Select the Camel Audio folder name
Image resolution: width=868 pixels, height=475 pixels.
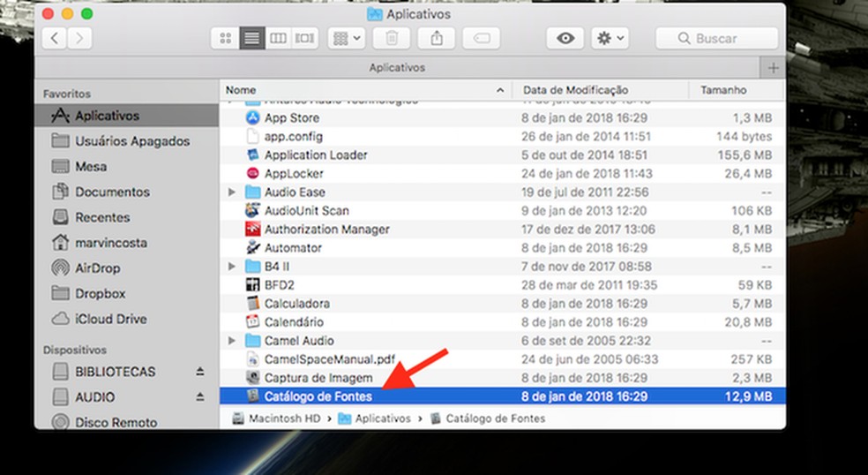299,341
